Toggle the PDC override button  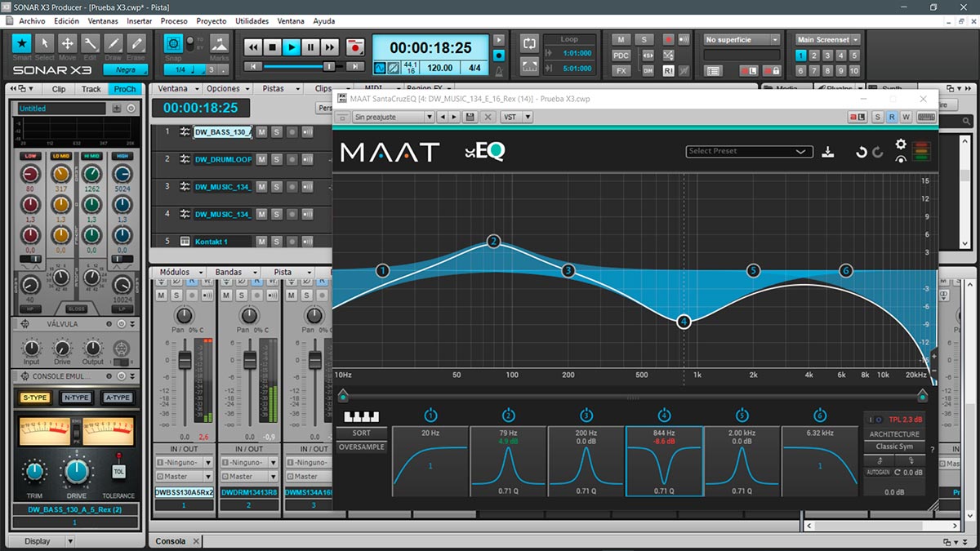coord(621,56)
